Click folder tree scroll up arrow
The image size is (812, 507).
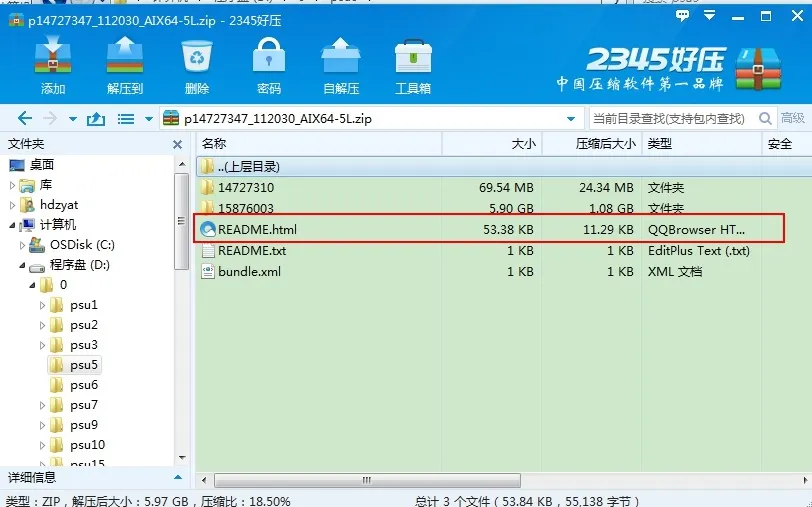182,164
